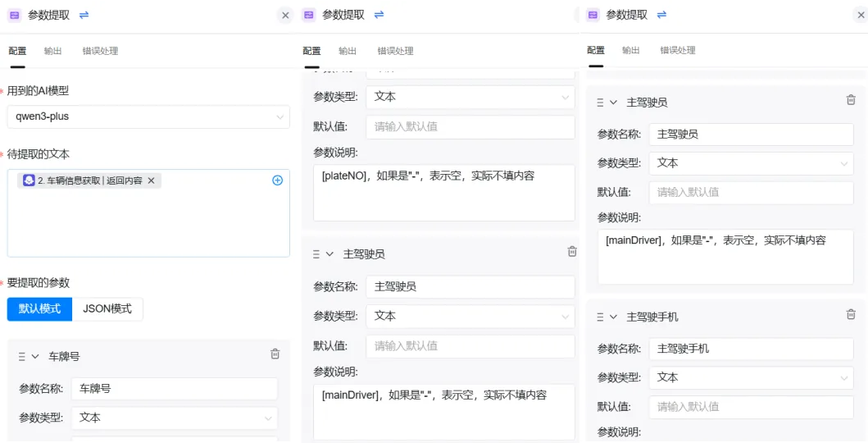Open 主驾驶员 参数类型 dropdown in middle panel
Viewport: 868px width, 443px height.
[x=470, y=316]
